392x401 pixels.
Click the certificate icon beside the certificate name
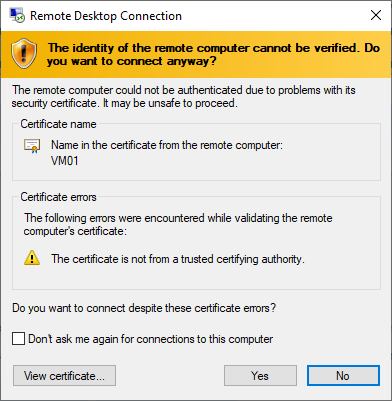point(32,146)
